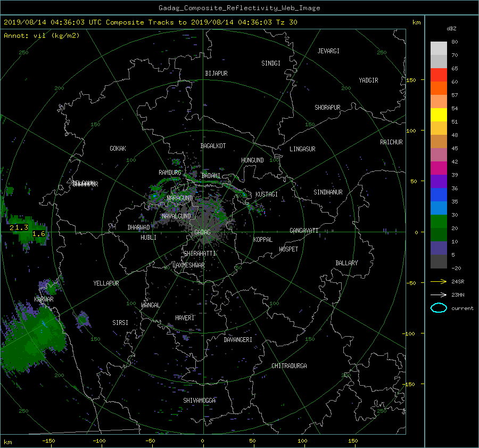Click the HANGAL city label

click(x=150, y=305)
